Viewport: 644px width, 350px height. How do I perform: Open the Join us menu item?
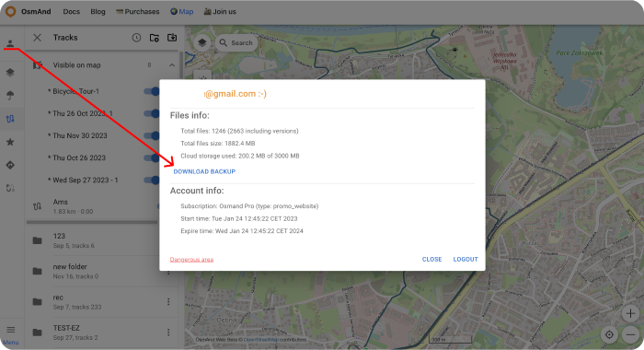pos(220,12)
